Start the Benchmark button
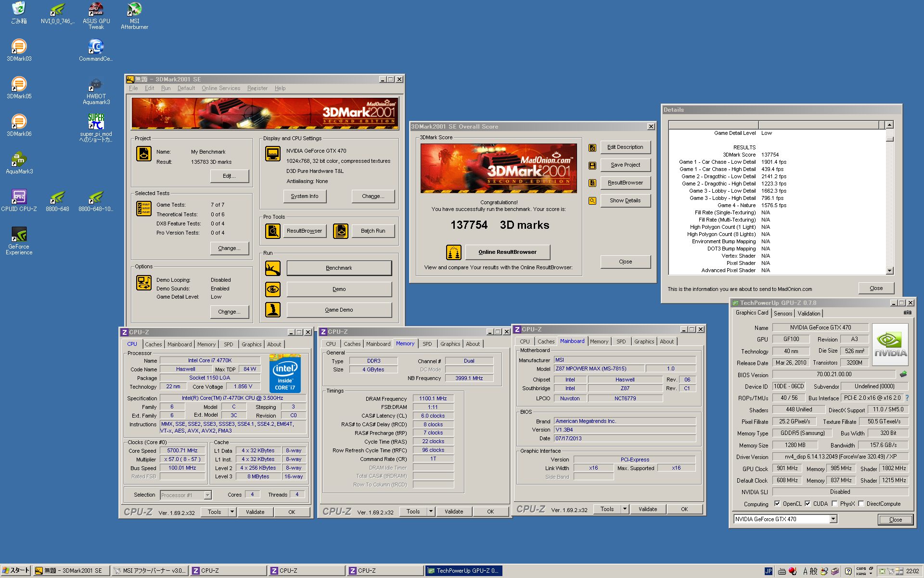Screen dimensions: 924x578 pos(339,268)
